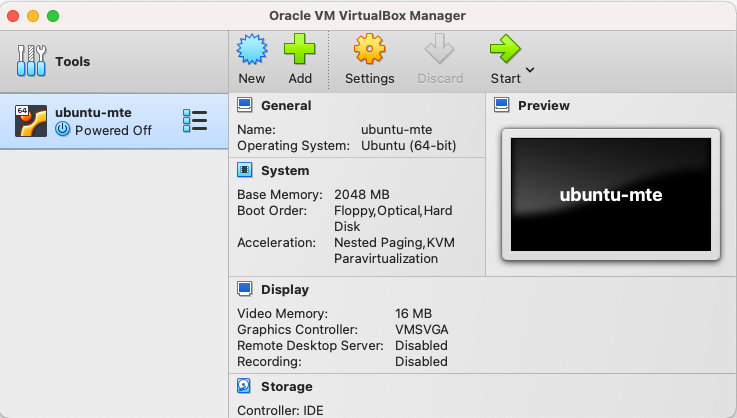Click the ubuntu-mte preview thumbnail
This screenshot has width=737, height=418.
point(611,194)
